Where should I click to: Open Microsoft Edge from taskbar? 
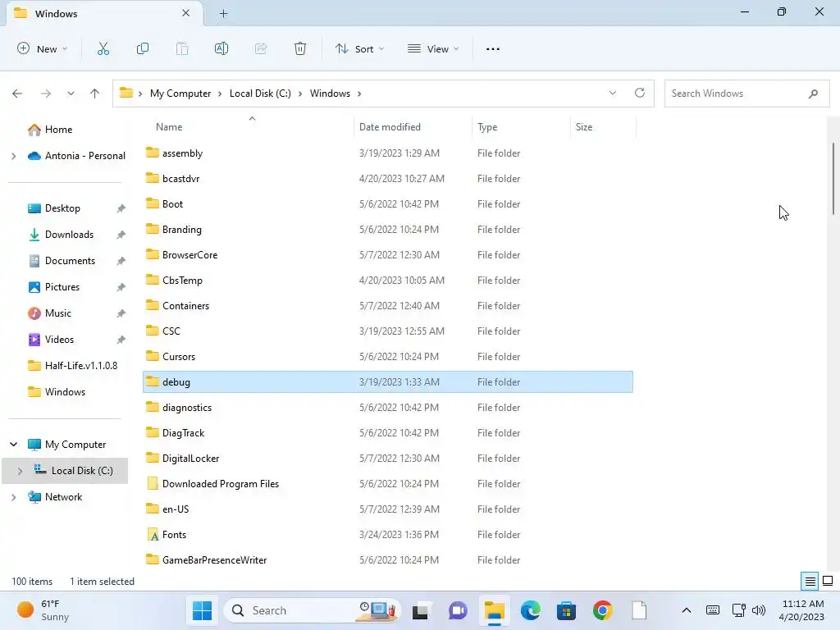click(531, 610)
